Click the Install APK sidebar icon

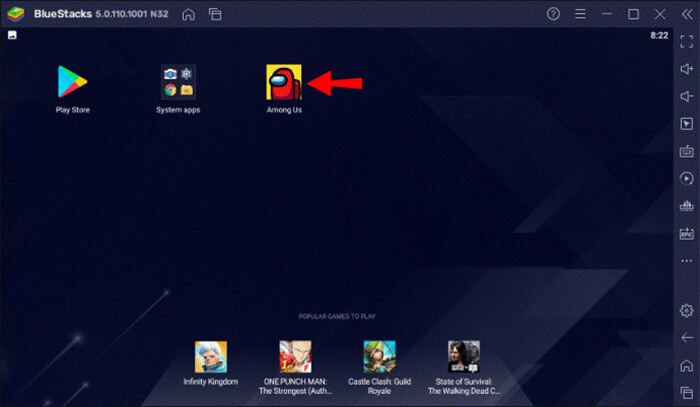[687, 233]
